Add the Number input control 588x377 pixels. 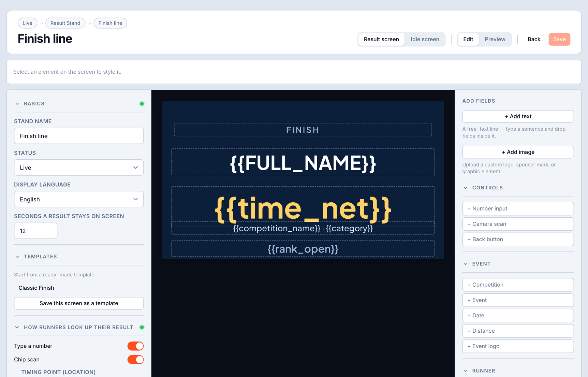point(518,208)
